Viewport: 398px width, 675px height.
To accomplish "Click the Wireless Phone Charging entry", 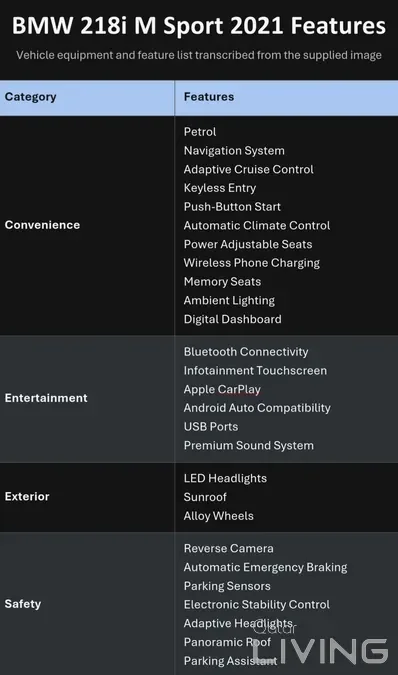I will point(252,263).
